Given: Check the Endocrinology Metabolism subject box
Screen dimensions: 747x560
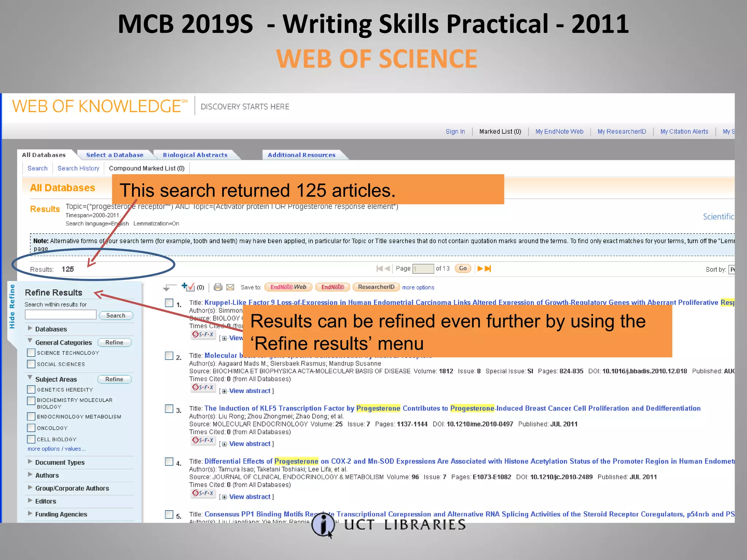Looking at the screenshot, I should pos(31,416).
